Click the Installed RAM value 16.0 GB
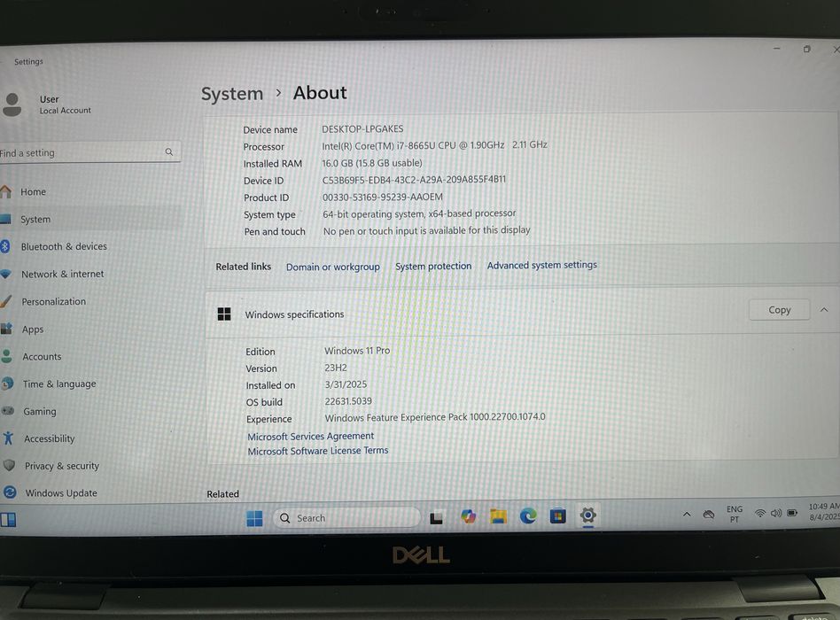The image size is (840, 620). click(x=372, y=163)
